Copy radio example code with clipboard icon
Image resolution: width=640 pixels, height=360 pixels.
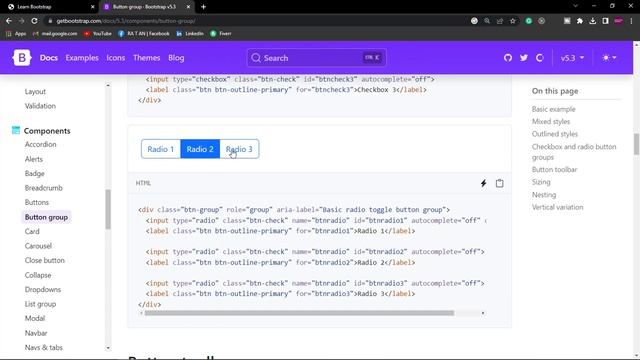(x=499, y=183)
